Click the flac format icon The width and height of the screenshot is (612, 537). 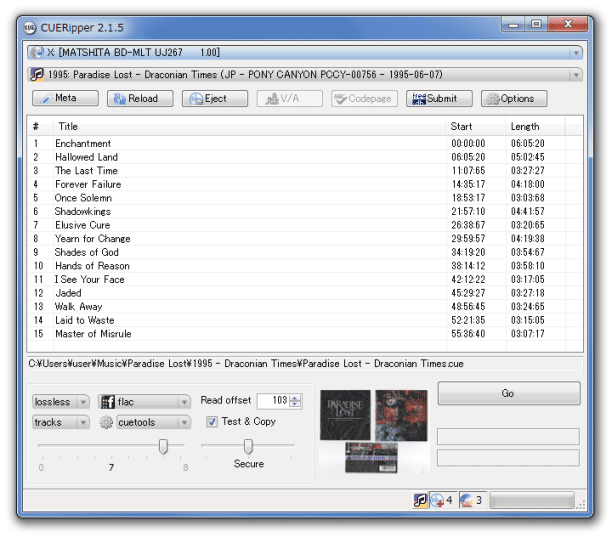point(107,402)
